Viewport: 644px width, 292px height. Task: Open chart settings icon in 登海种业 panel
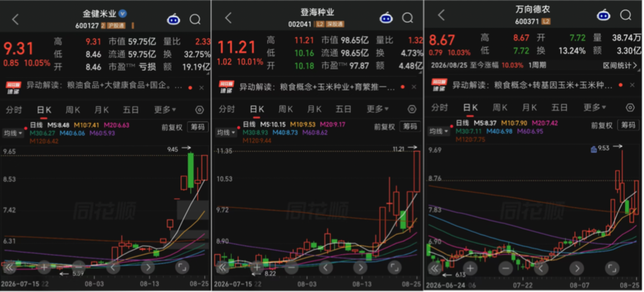412,109
